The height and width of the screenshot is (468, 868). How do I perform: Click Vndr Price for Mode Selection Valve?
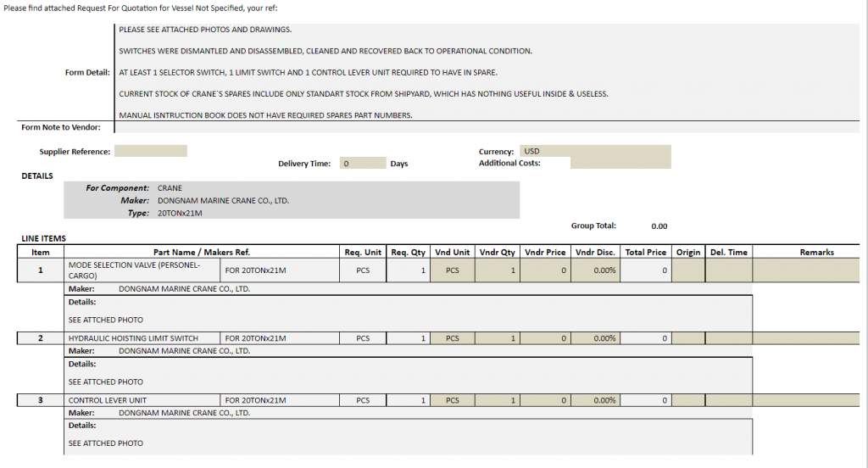(545, 270)
